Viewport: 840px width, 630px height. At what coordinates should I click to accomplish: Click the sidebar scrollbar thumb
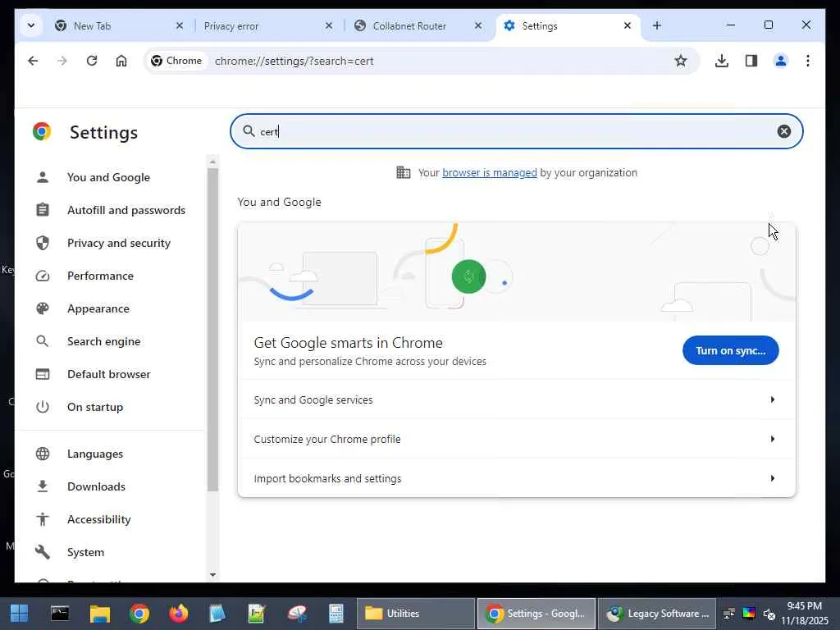pyautogui.click(x=212, y=330)
